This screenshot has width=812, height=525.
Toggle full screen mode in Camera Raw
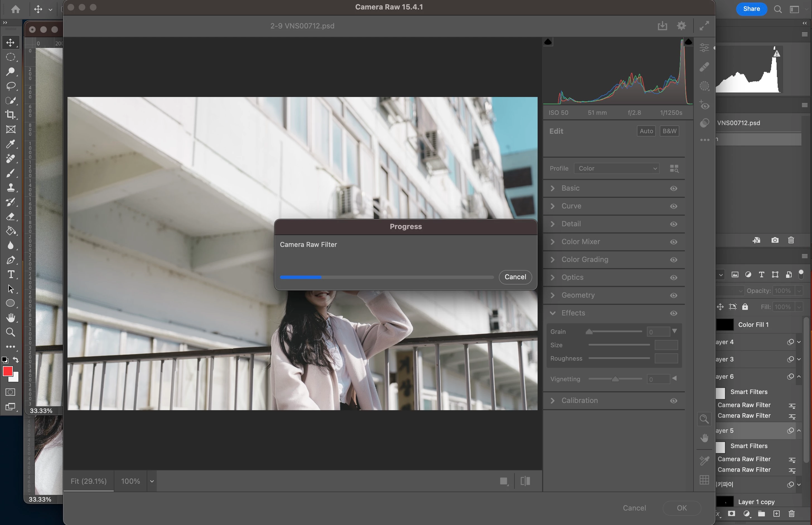(x=704, y=26)
